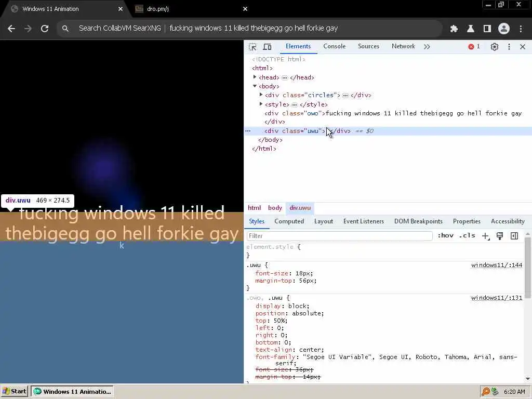The height and width of the screenshot is (399, 532).
Task: Open the Chrome profile avatar
Action: (504, 29)
